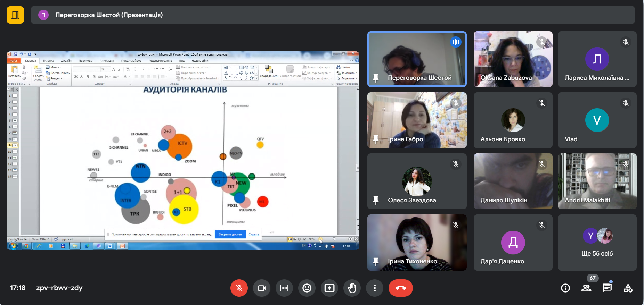Open meeting details info icon

tap(565, 288)
